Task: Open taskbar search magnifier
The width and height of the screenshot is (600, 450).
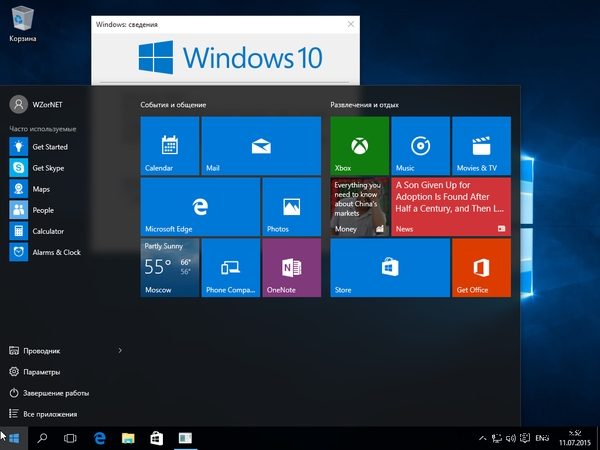Action: tap(42, 438)
